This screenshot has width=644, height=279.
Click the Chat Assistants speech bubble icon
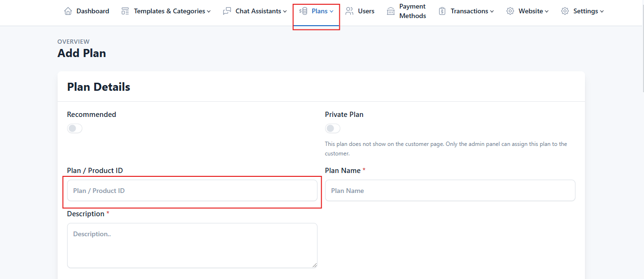227,11
